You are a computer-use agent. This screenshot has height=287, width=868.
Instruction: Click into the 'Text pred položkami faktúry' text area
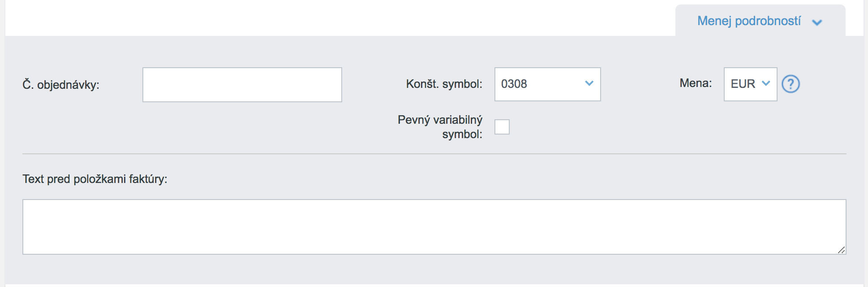pyautogui.click(x=434, y=227)
